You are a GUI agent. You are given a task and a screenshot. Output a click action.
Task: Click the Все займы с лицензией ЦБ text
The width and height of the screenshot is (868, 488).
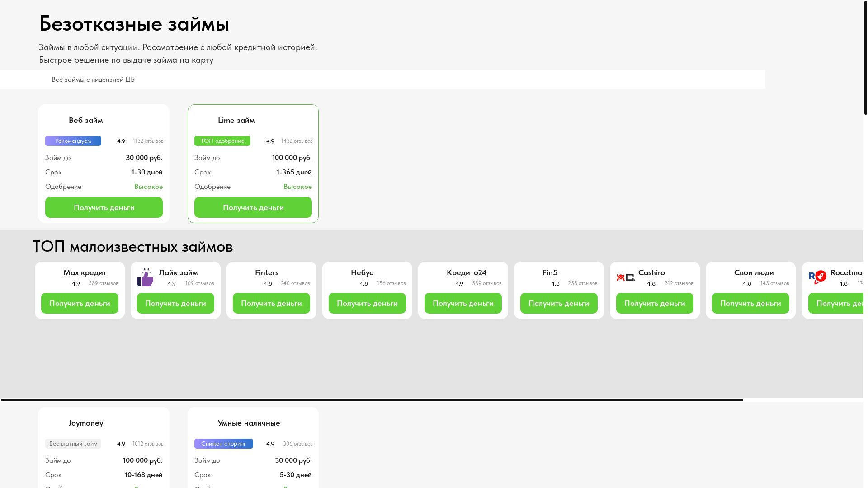point(93,80)
